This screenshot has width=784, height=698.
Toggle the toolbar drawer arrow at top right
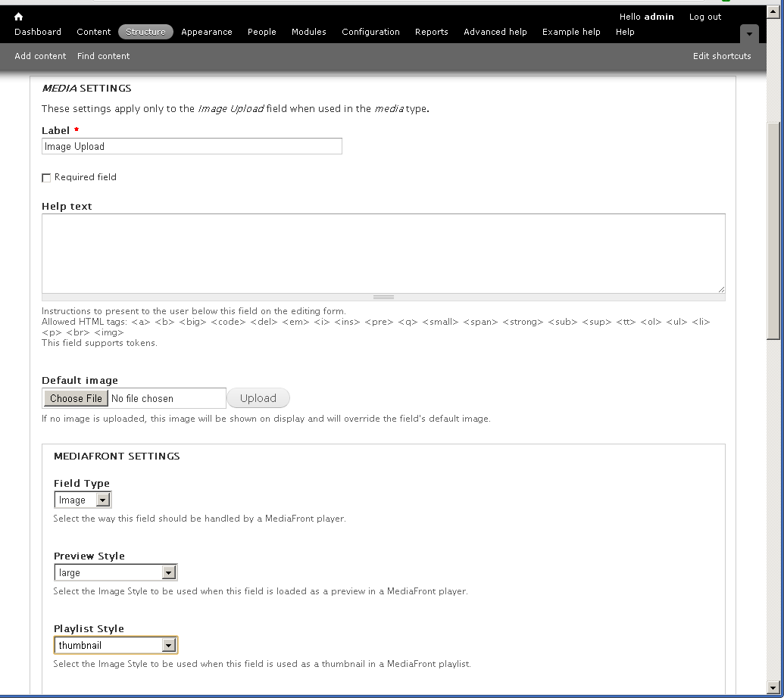[749, 33]
